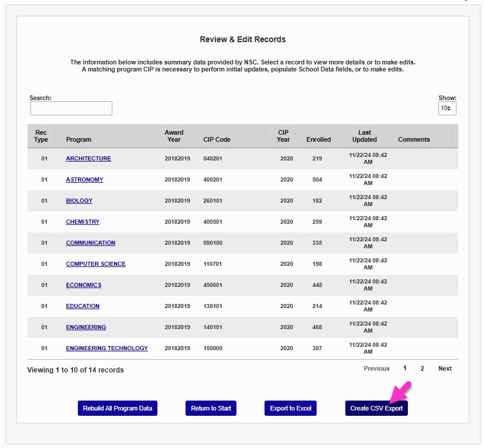
Task: Sort by Enrolled column header
Action: click(x=318, y=139)
